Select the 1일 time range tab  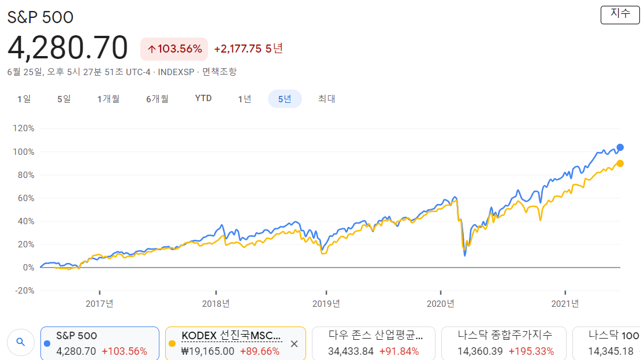point(24,99)
